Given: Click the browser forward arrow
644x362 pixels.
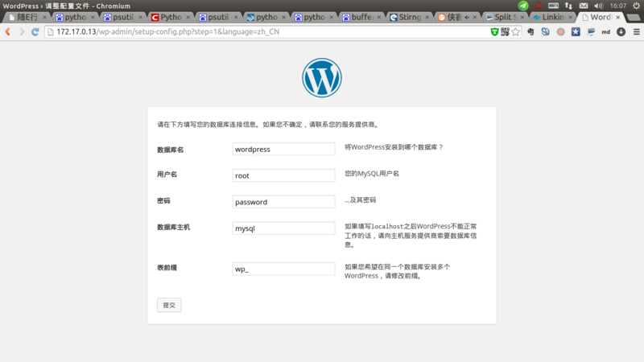Looking at the screenshot, I should [22, 31].
